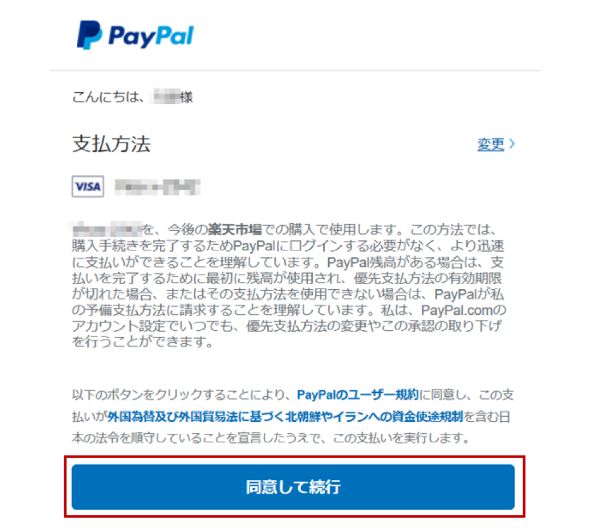This screenshot has height=531, width=612.
Task: Click the VISA card brand icon
Action: pos(88,187)
